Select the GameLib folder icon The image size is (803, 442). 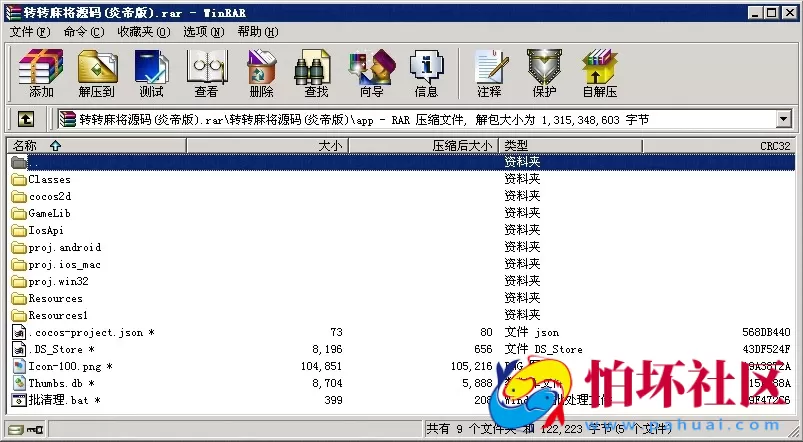pyautogui.click(x=19, y=213)
